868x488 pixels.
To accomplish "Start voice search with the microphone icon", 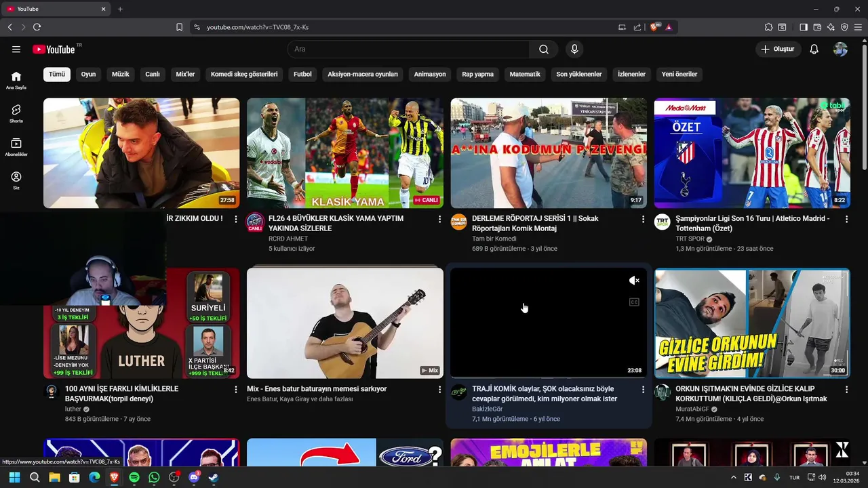I will point(574,49).
